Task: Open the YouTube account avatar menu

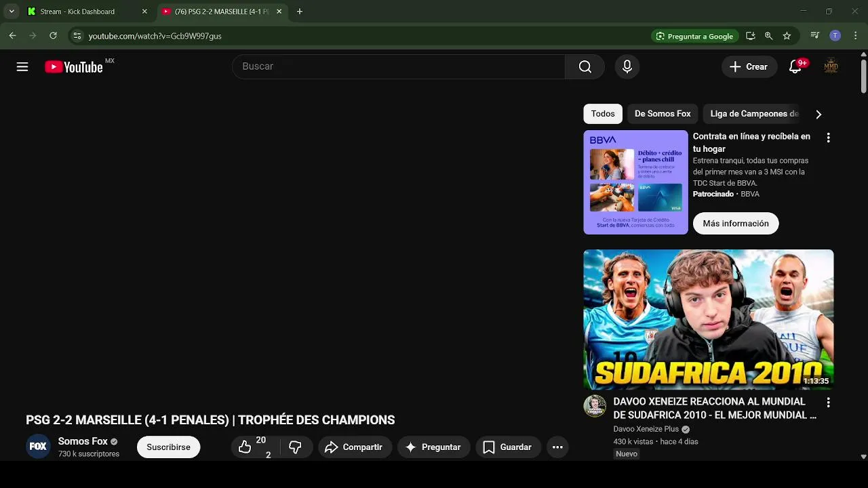Action: 831,66
